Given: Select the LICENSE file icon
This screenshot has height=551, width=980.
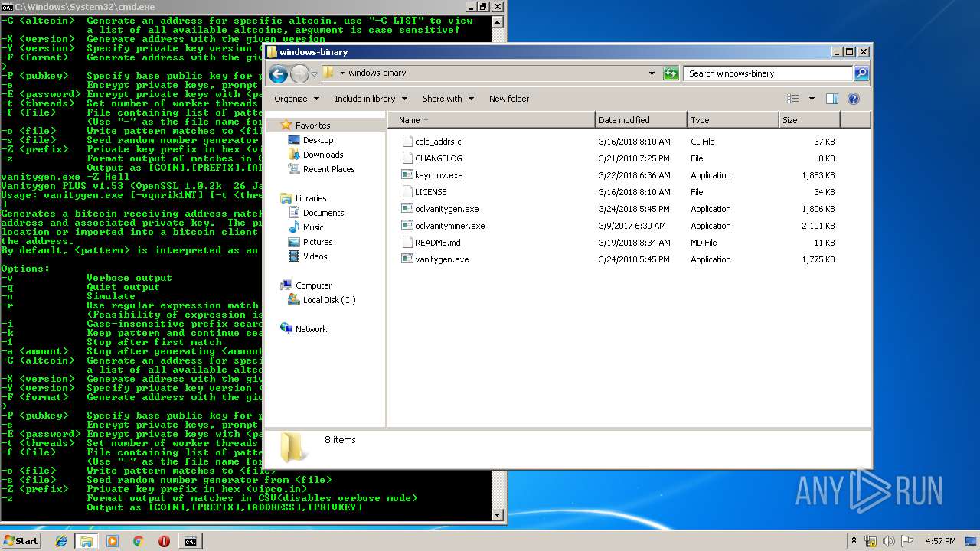Looking at the screenshot, I should click(407, 192).
